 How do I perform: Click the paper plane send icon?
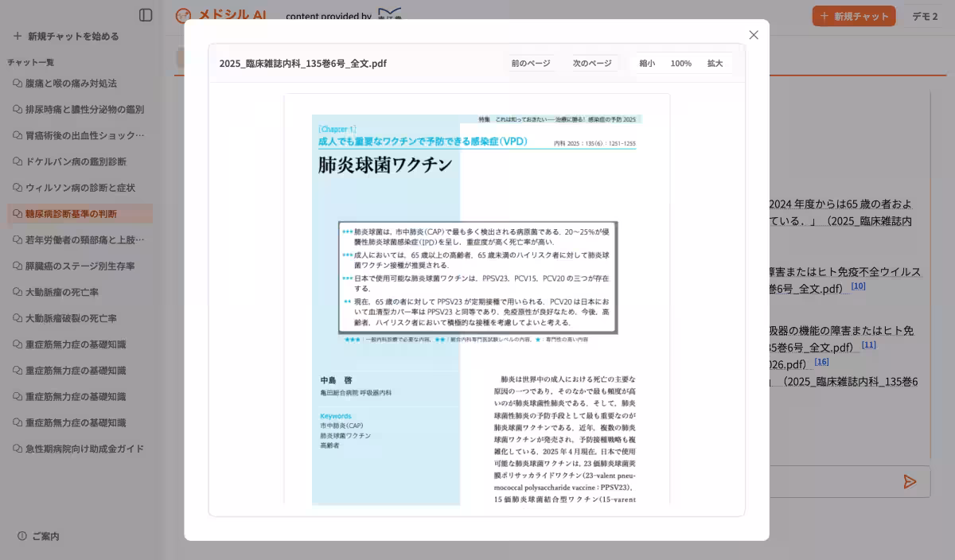coord(909,481)
